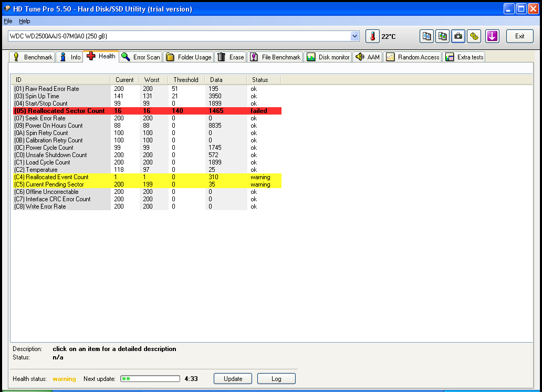Click the Status column header
The image size is (542, 392).
point(264,80)
